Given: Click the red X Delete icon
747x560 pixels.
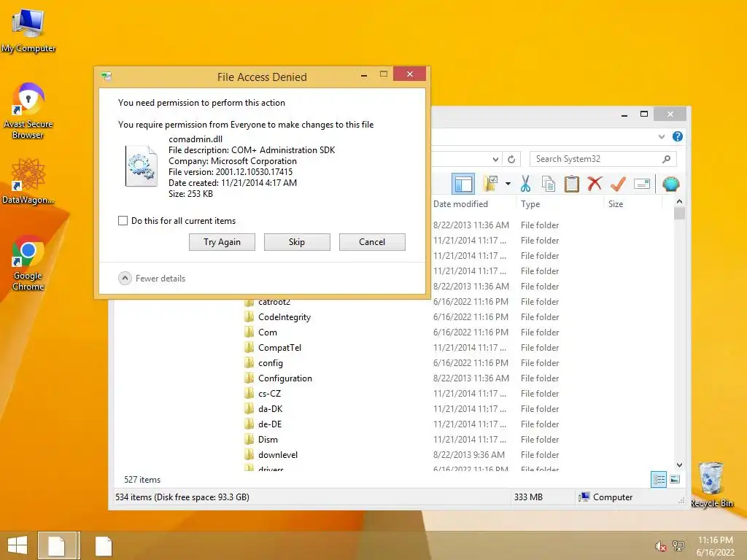Looking at the screenshot, I should click(x=595, y=183).
